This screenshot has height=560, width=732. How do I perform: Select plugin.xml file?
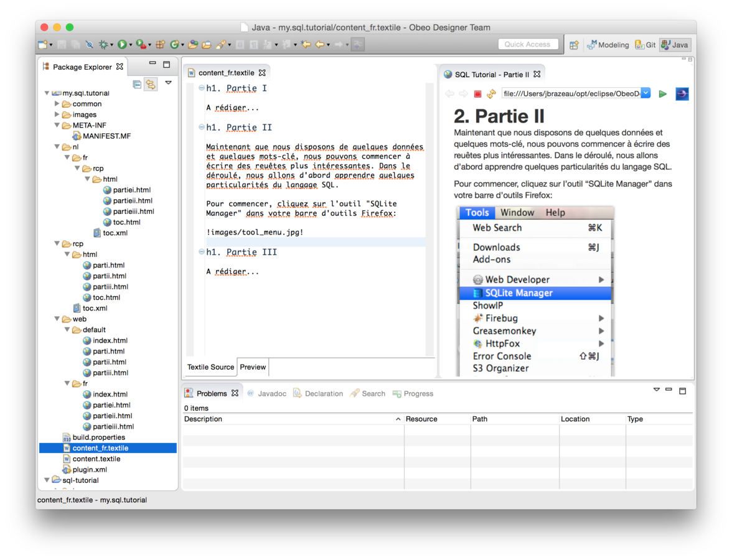click(x=85, y=469)
